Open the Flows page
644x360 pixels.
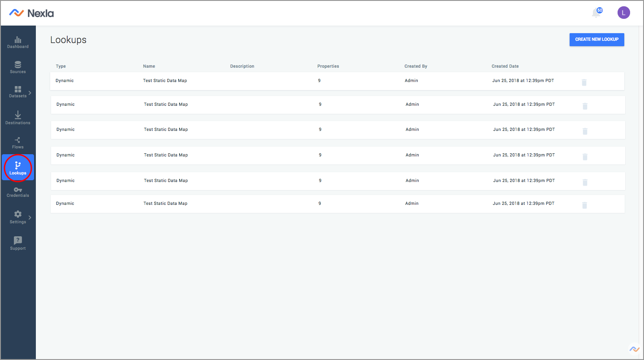click(x=18, y=143)
